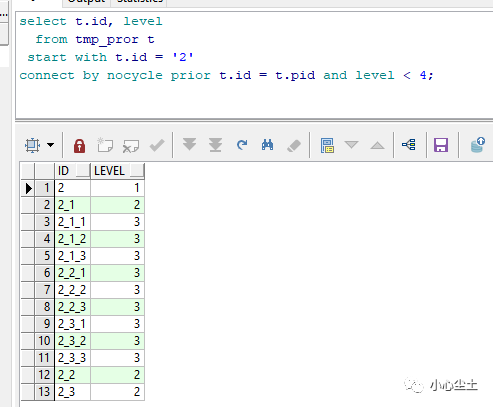Click the database icon at toolbar end
Screen dimensions: 493x407
(x=478, y=145)
